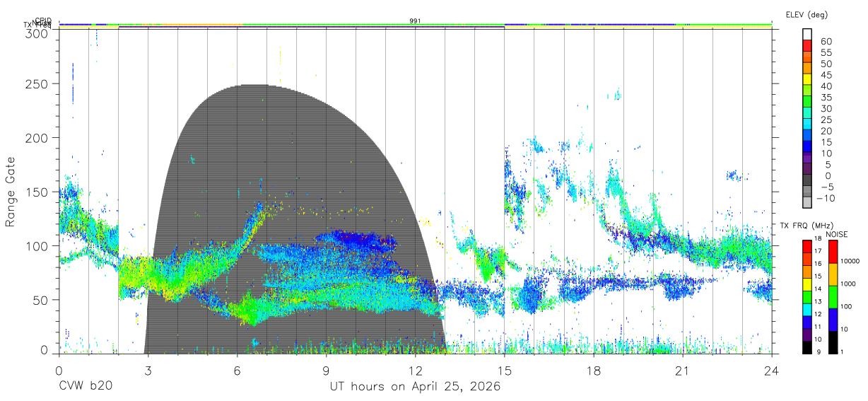The image size is (868, 401).
Task: Click the x-axis tick label '12'
Action: 415,370
